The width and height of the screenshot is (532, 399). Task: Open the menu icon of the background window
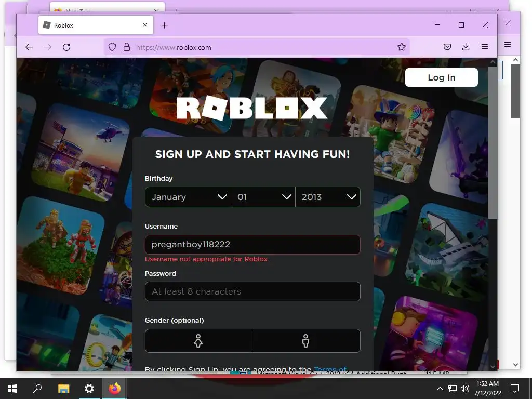[508, 45]
